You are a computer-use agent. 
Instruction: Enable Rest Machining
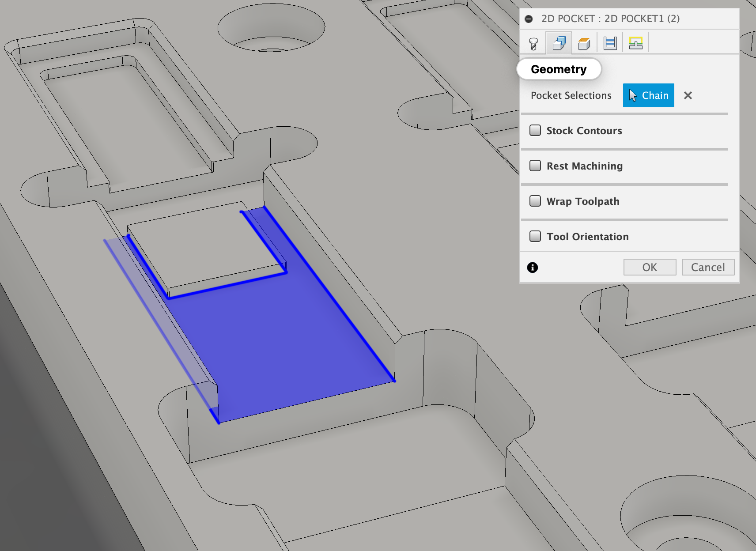535,166
